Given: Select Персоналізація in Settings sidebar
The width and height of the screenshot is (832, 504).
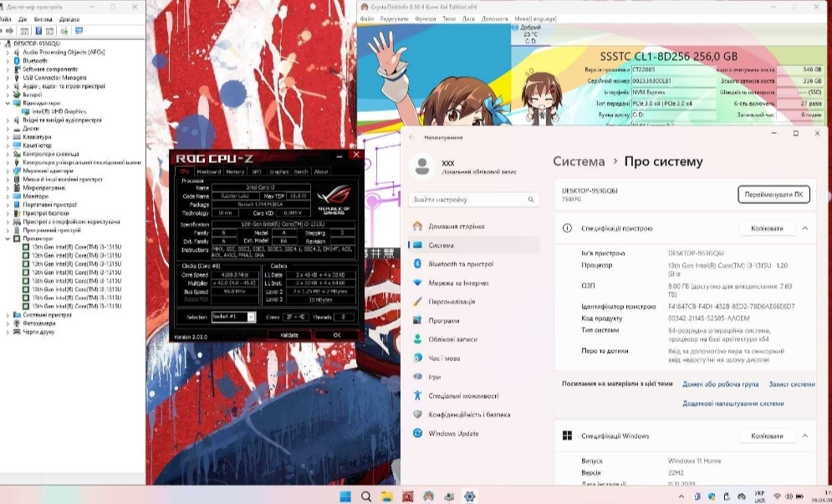Looking at the screenshot, I should point(452,302).
